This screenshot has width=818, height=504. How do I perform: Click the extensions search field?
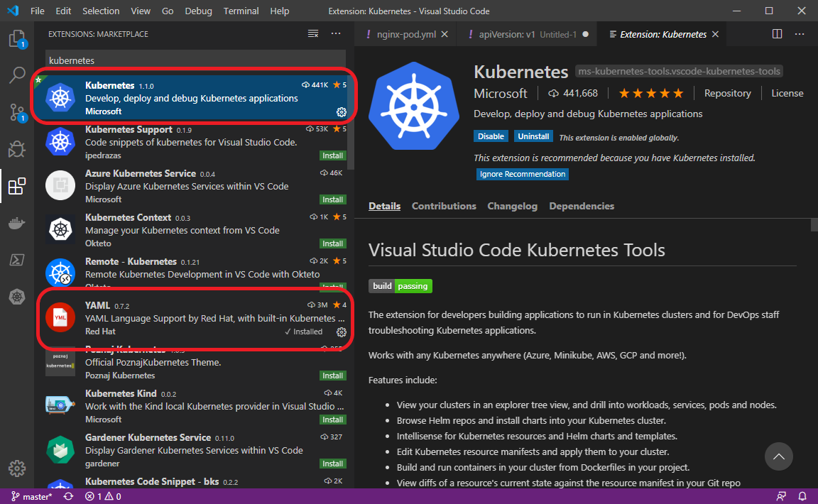point(196,60)
